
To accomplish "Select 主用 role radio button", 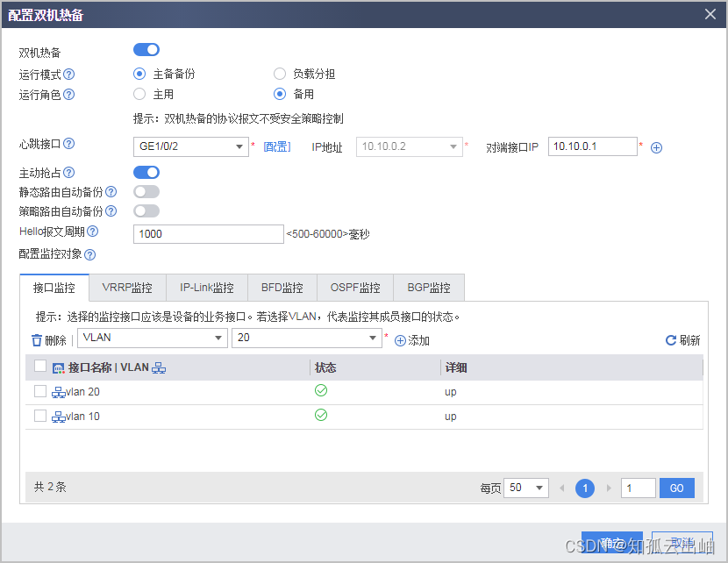I will [139, 94].
